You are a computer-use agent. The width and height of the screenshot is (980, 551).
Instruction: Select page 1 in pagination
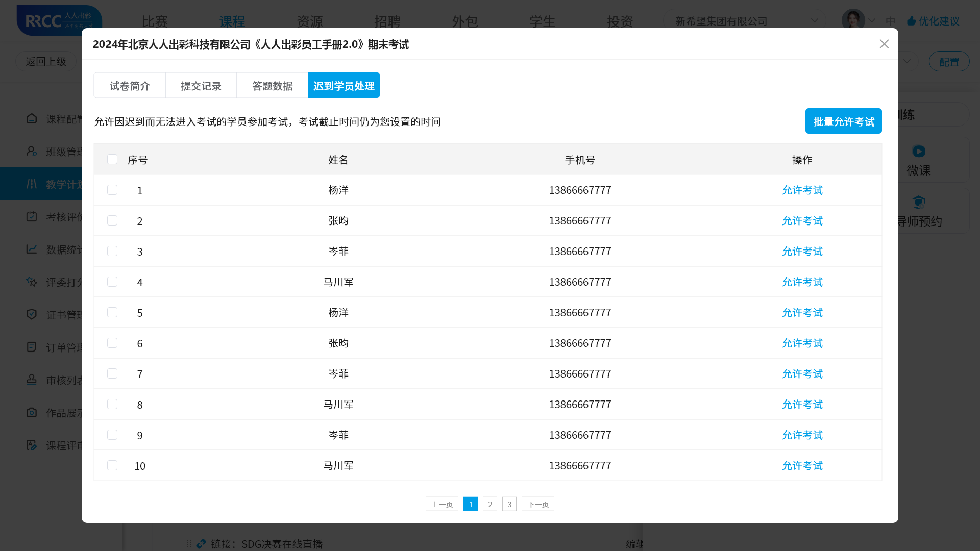pos(471,504)
